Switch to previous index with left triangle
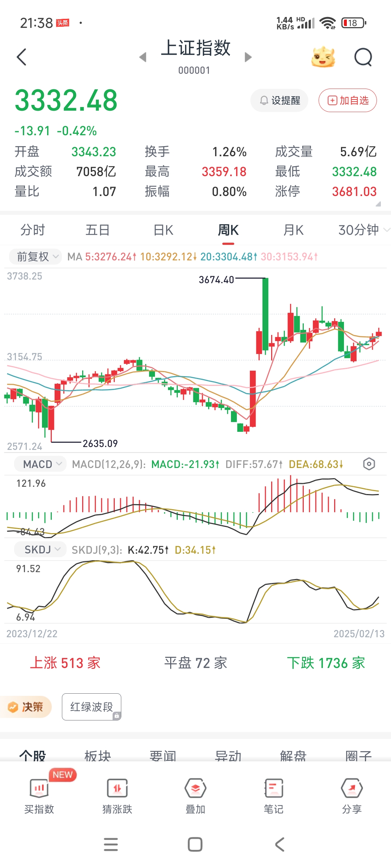 coord(143,57)
